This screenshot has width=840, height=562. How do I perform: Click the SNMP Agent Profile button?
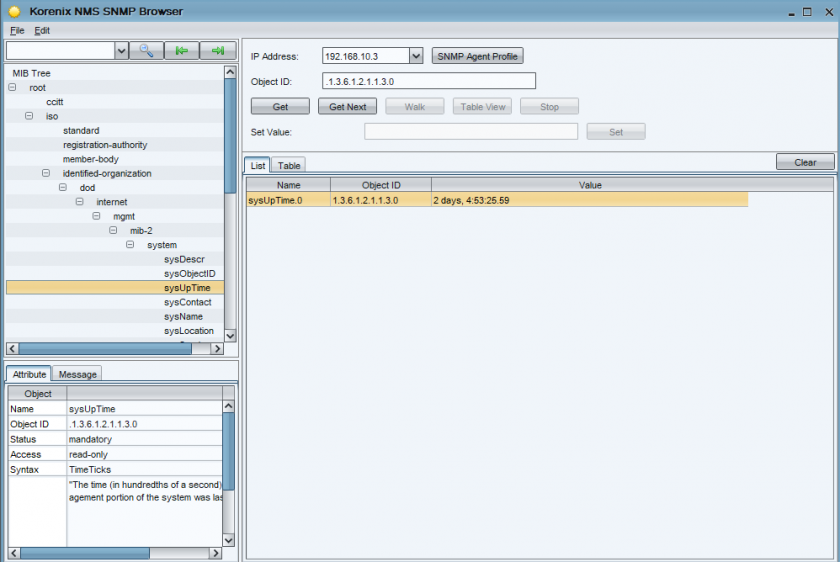click(x=477, y=56)
